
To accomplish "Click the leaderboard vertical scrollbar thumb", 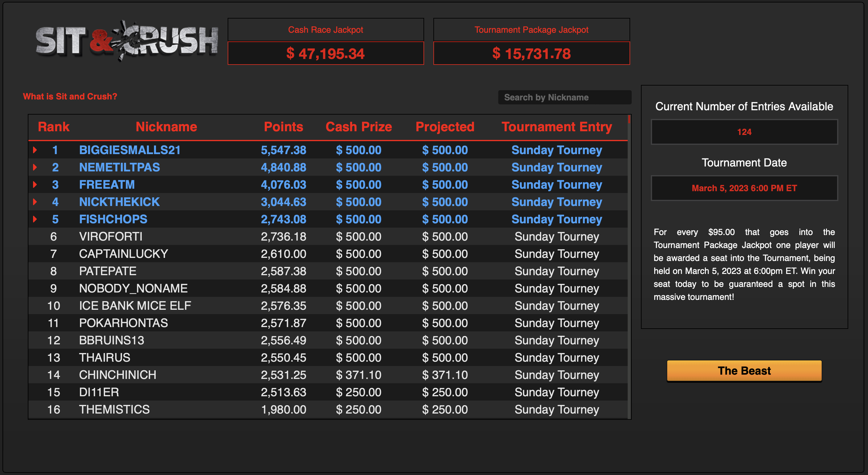I will [629, 120].
